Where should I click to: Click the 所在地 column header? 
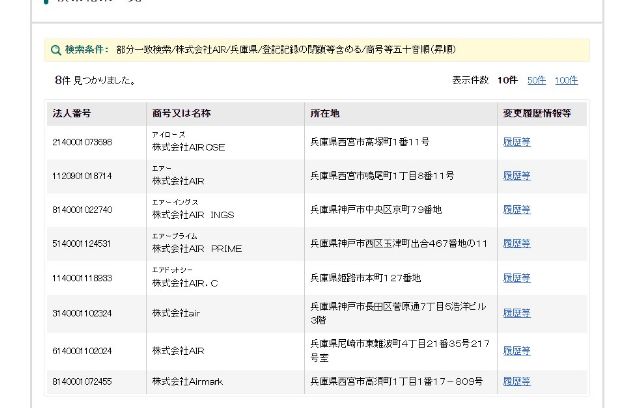[x=325, y=113]
